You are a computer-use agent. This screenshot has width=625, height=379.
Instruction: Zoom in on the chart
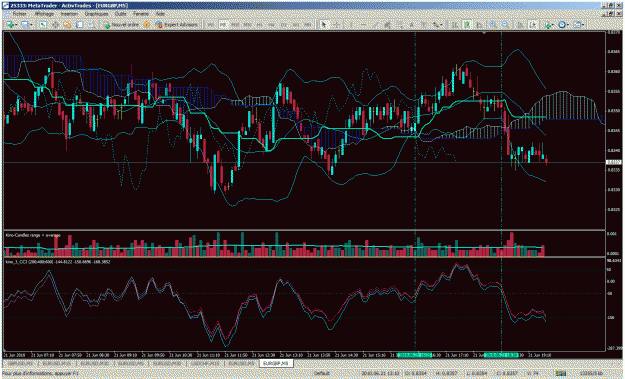click(x=493, y=25)
